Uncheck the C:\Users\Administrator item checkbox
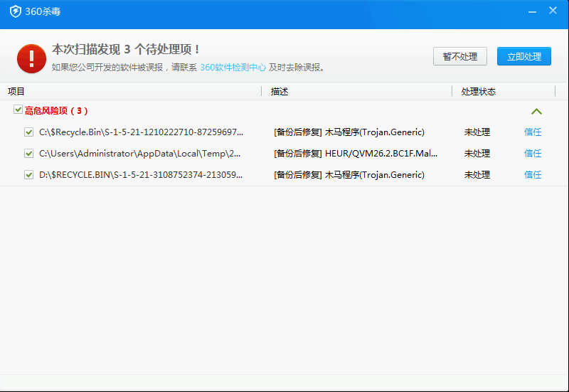This screenshot has height=392, width=569. (x=28, y=154)
